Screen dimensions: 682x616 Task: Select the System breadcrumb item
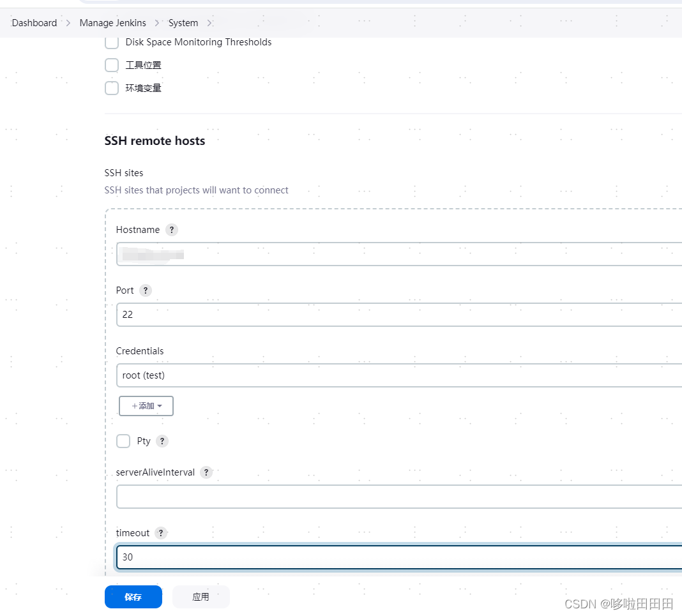coord(183,23)
